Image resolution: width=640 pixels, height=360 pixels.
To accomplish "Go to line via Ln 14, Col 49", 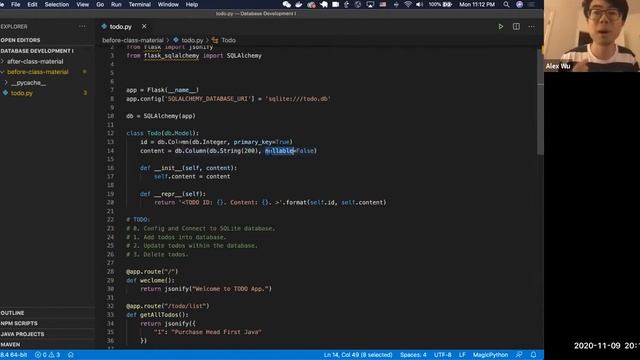I will [358, 355].
